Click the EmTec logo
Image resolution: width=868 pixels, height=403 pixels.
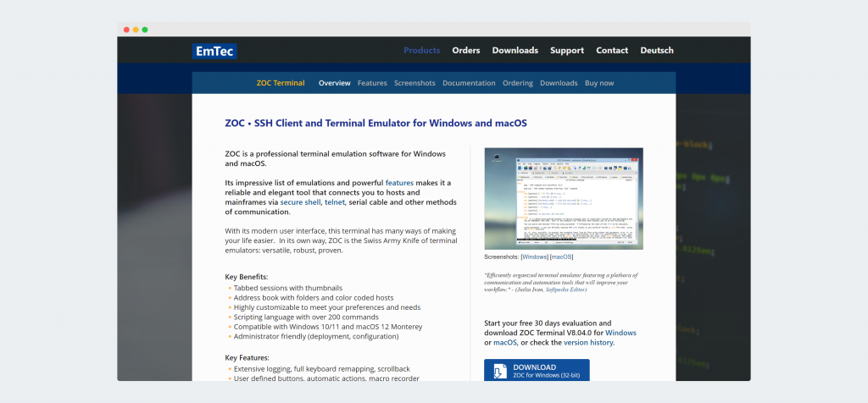coord(214,51)
